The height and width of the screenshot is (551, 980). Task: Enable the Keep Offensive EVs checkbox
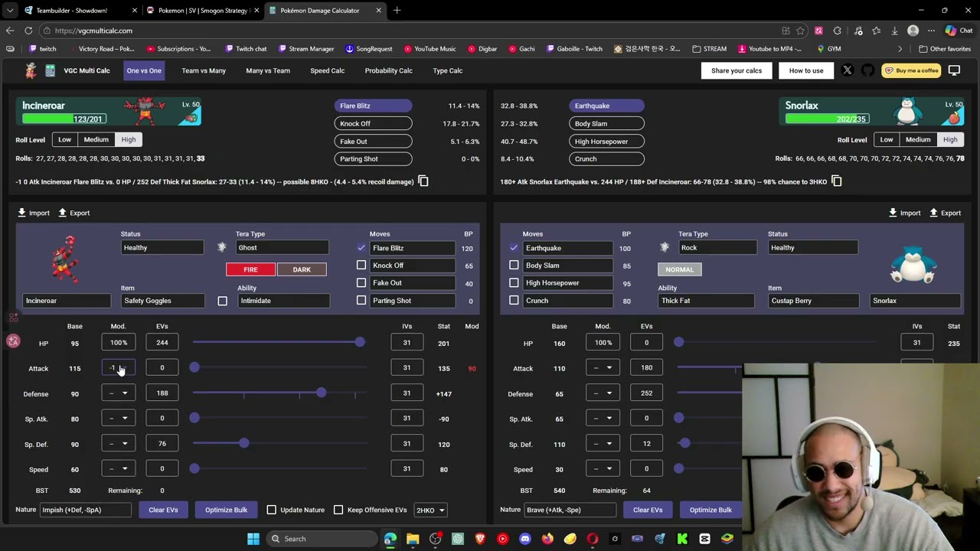click(338, 510)
